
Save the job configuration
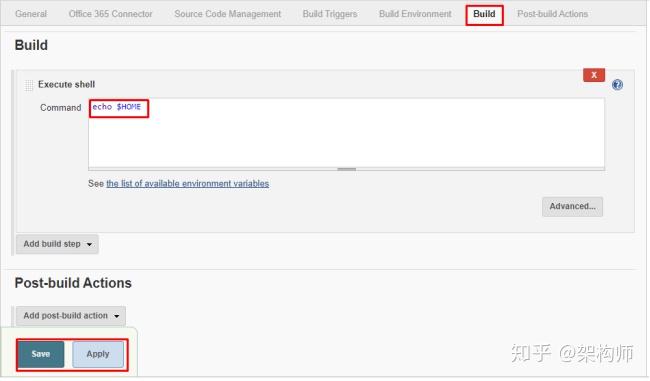(x=41, y=354)
